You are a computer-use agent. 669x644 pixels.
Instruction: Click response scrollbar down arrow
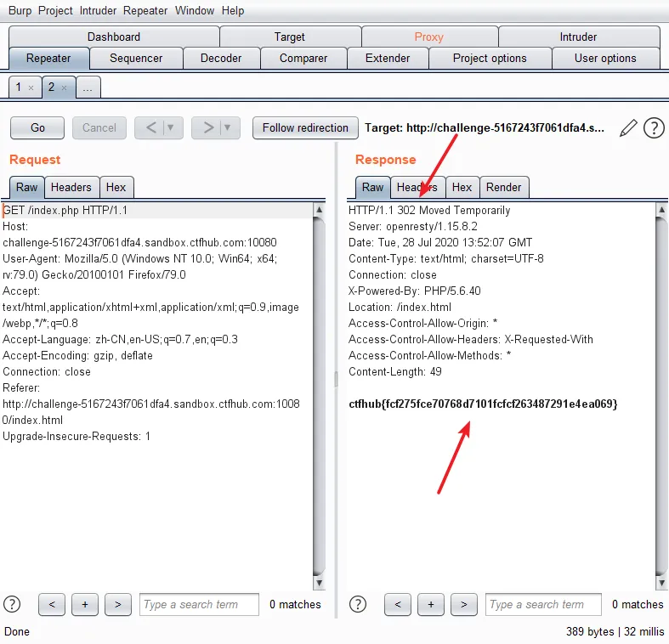(x=661, y=583)
